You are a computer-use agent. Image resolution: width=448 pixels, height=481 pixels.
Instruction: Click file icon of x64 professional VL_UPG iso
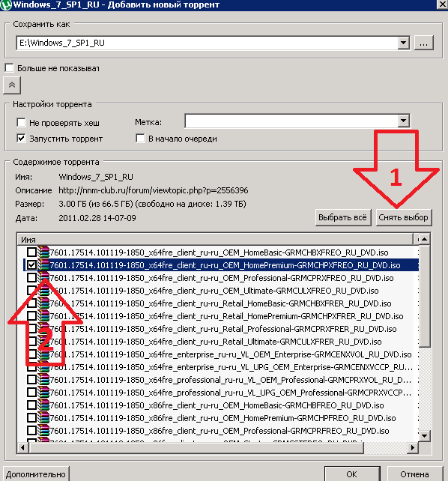pos(43,393)
